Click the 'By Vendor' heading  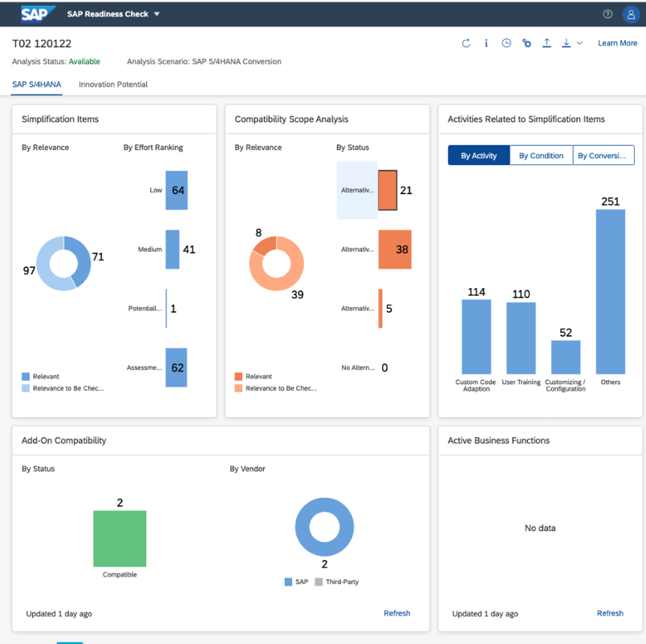247,468
